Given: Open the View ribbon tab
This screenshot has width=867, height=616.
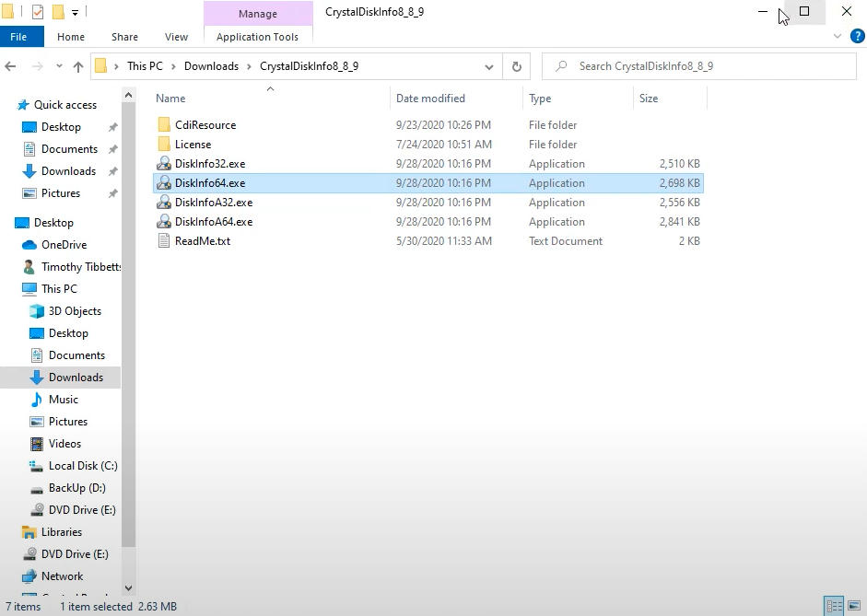Looking at the screenshot, I should (x=176, y=37).
